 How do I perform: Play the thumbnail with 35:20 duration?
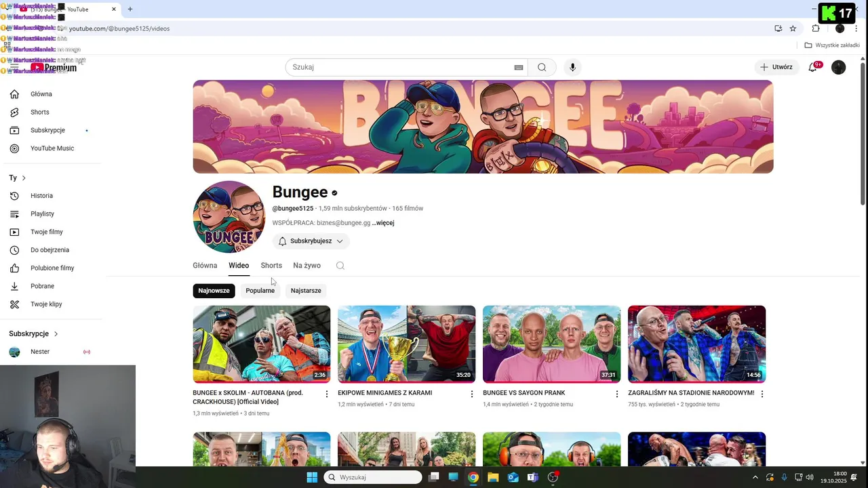pos(406,344)
